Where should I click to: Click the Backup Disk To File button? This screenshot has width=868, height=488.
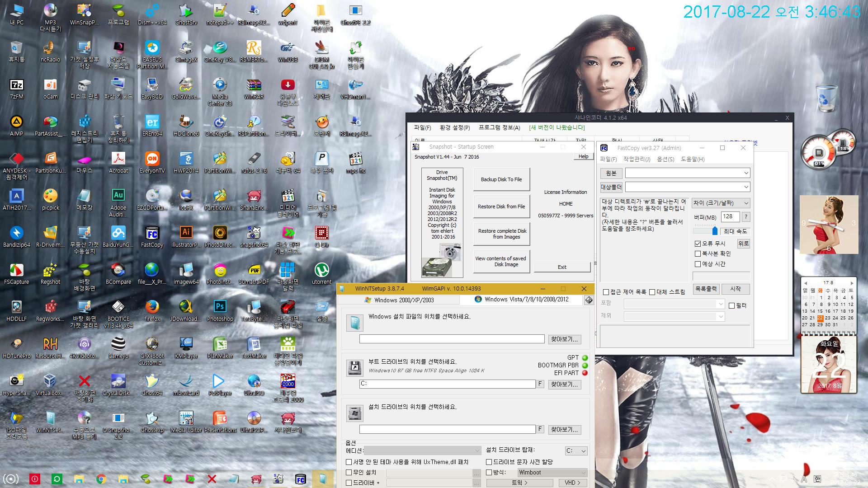click(501, 179)
